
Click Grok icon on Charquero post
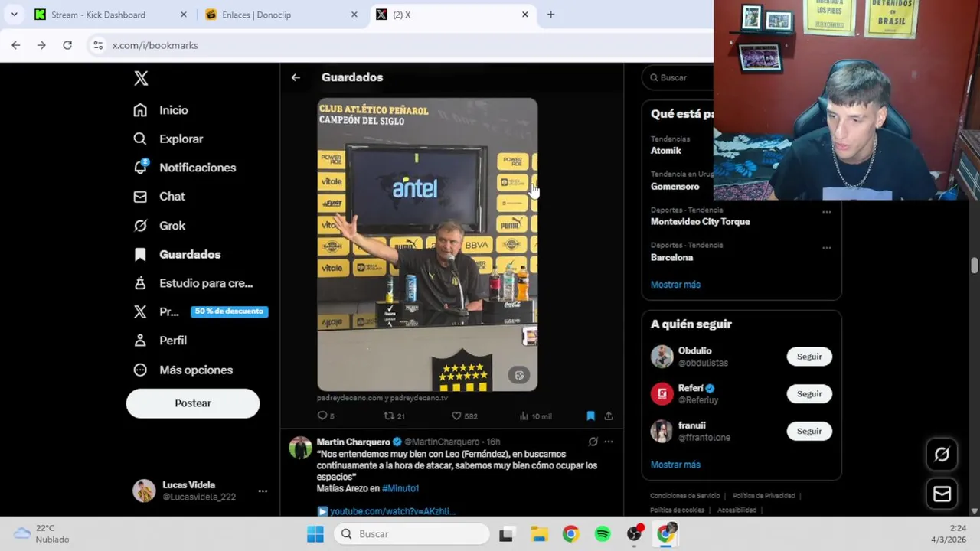pos(593,442)
